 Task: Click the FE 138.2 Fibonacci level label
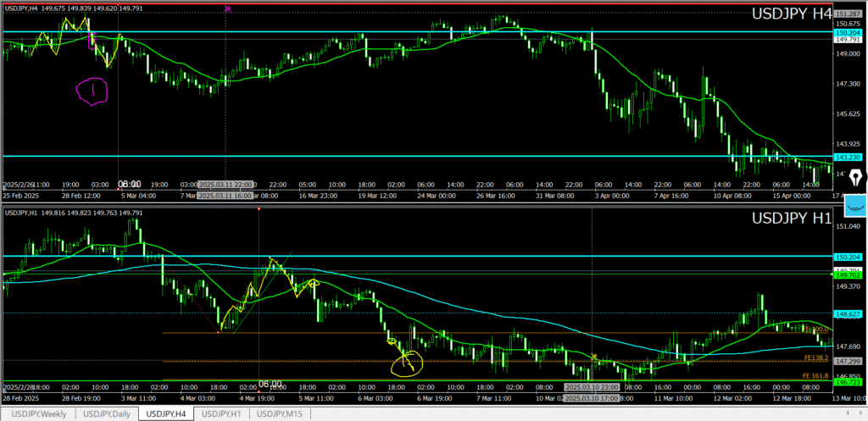pyautogui.click(x=815, y=358)
